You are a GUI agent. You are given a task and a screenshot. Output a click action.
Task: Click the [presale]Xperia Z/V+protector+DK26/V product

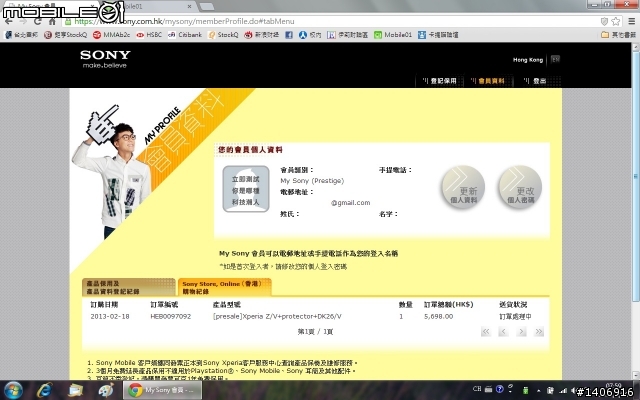point(277,316)
